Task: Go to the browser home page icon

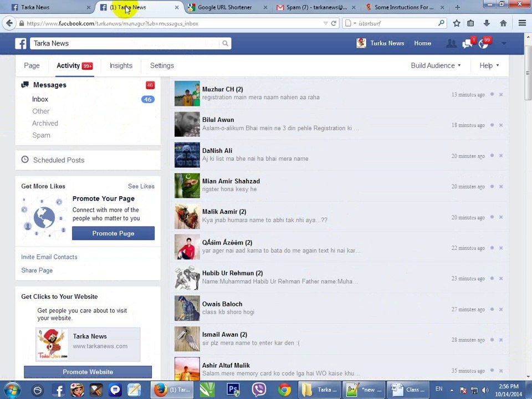Action: [503, 23]
